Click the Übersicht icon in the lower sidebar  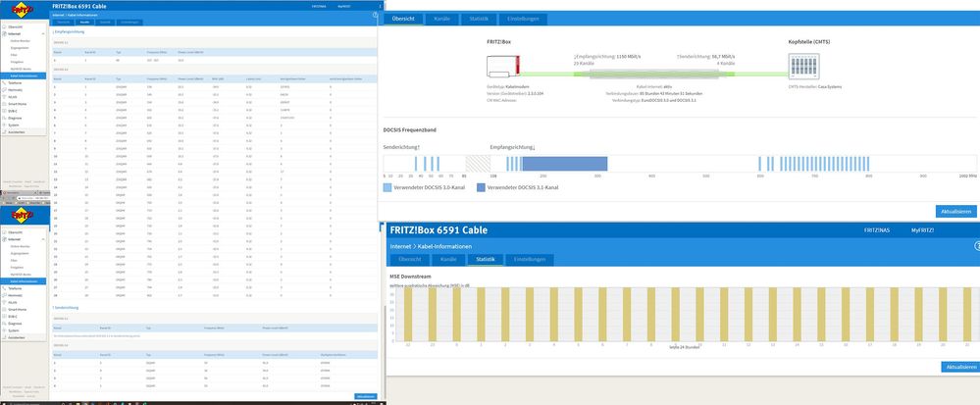click(4, 232)
